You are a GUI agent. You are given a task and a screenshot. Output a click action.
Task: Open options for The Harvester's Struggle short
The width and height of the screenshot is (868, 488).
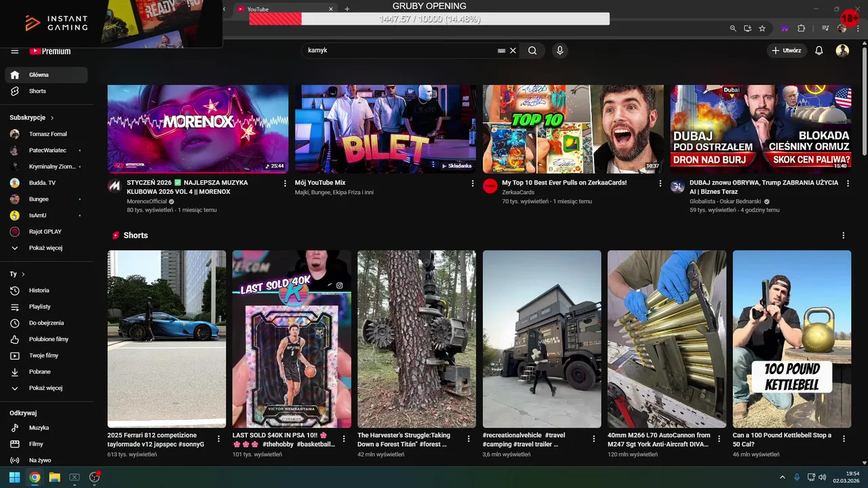[x=469, y=439]
